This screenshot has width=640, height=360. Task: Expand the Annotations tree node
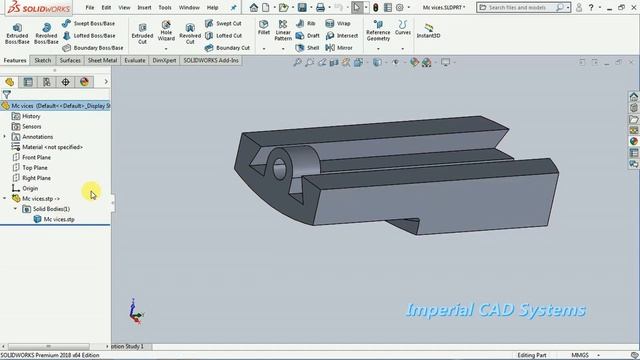(4, 137)
